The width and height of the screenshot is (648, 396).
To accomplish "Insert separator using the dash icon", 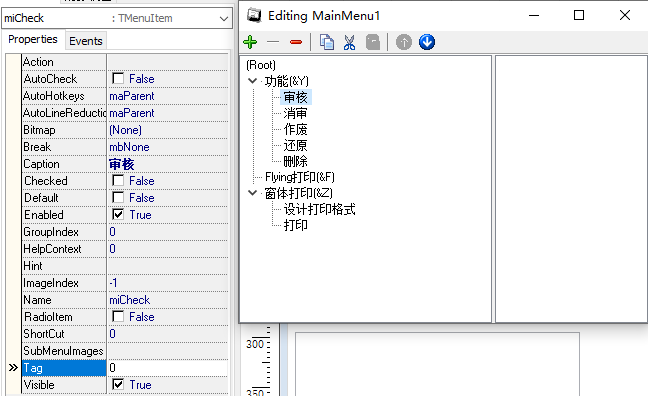I will pos(273,42).
